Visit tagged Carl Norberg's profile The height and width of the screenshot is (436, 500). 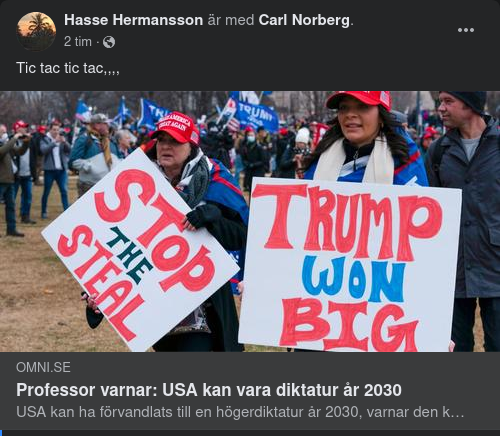click(304, 20)
